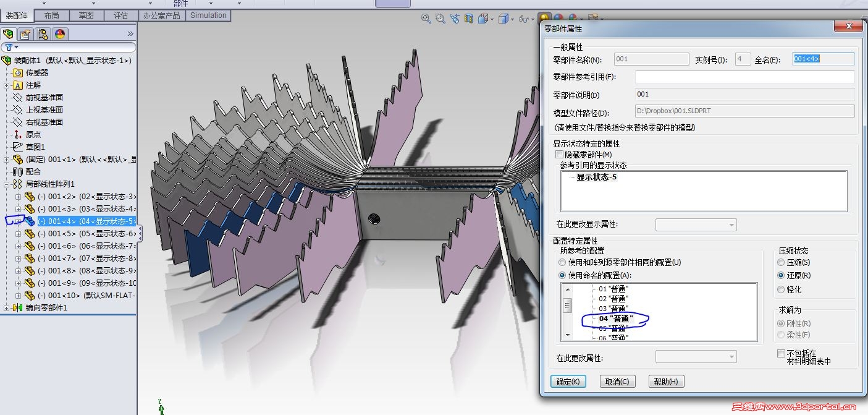
Task: Select 柔性 solve-as radio
Action: [x=782, y=335]
